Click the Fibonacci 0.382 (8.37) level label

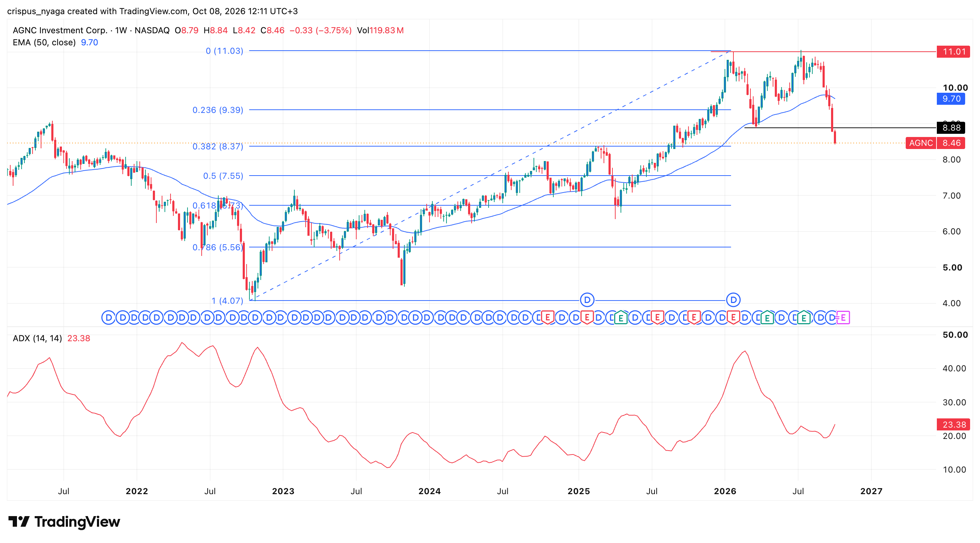[x=218, y=147]
